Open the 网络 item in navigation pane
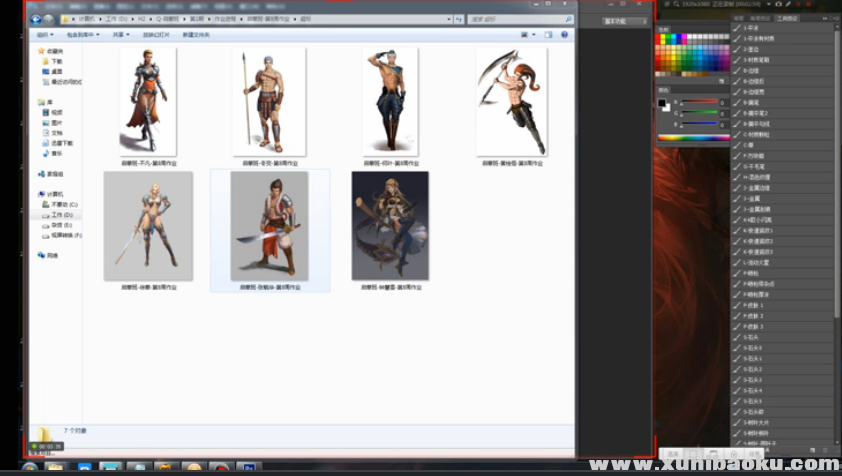 pos(52,256)
